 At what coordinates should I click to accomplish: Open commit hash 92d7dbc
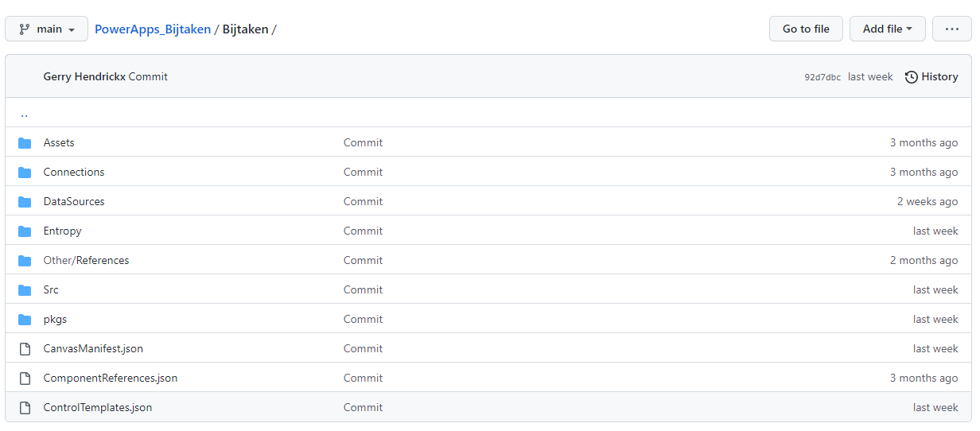822,78
